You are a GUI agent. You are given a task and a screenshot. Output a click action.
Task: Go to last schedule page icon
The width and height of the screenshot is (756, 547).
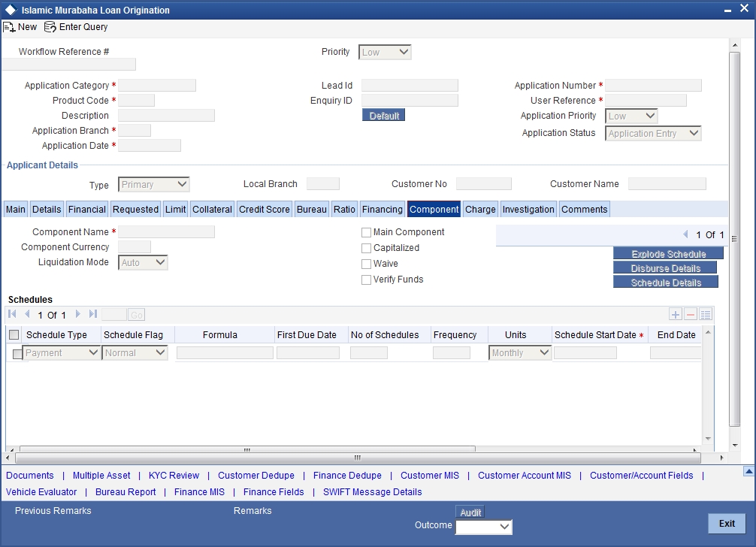click(93, 314)
